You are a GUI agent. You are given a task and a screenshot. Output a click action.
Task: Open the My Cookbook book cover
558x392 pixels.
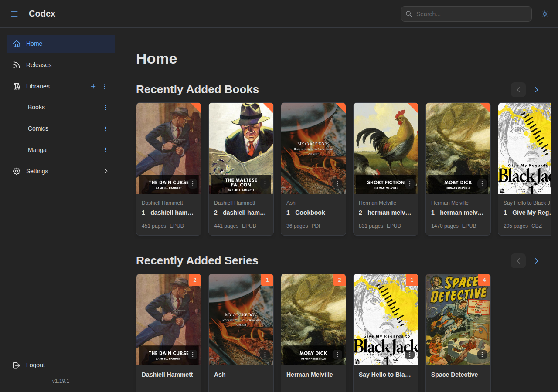313,149
